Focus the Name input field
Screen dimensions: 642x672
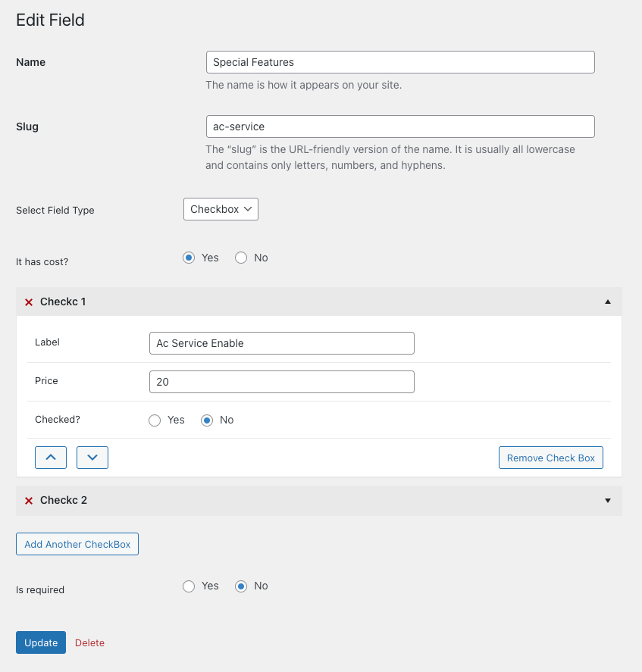click(x=400, y=62)
